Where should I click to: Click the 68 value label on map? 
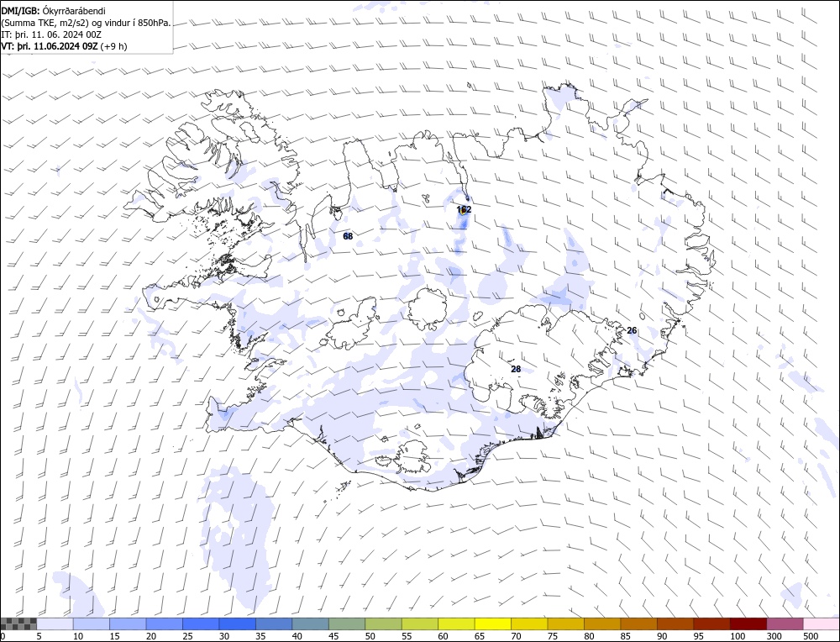pyautogui.click(x=348, y=236)
